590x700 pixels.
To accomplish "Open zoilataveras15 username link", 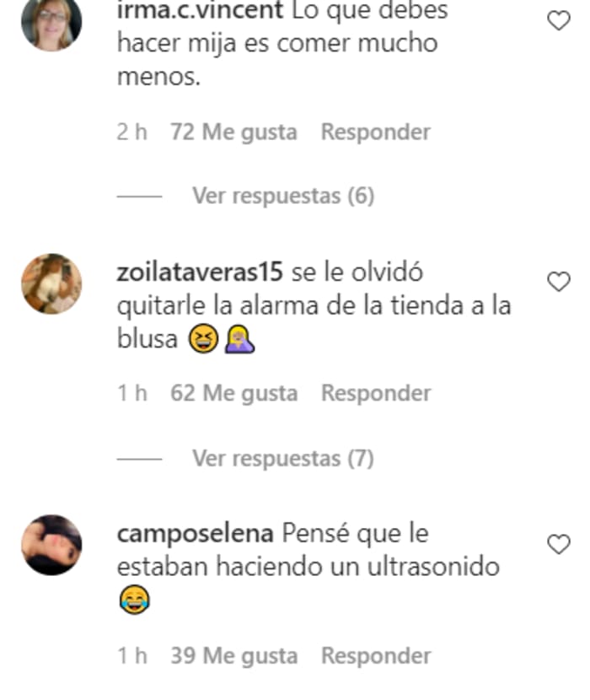I will [200, 272].
